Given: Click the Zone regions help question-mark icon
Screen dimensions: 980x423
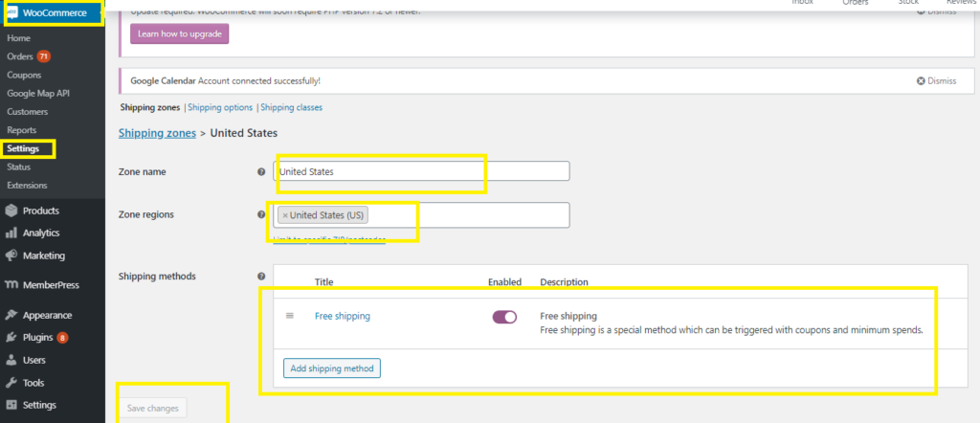Looking at the screenshot, I should [x=261, y=214].
